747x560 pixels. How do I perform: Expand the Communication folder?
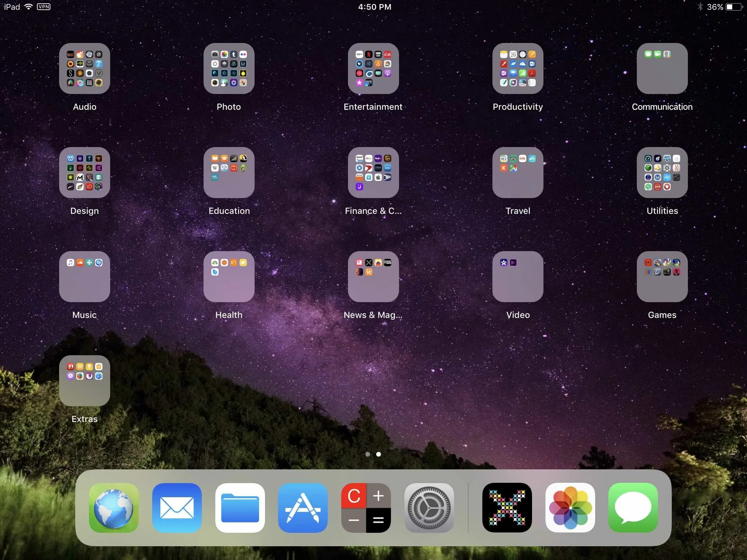(x=662, y=68)
